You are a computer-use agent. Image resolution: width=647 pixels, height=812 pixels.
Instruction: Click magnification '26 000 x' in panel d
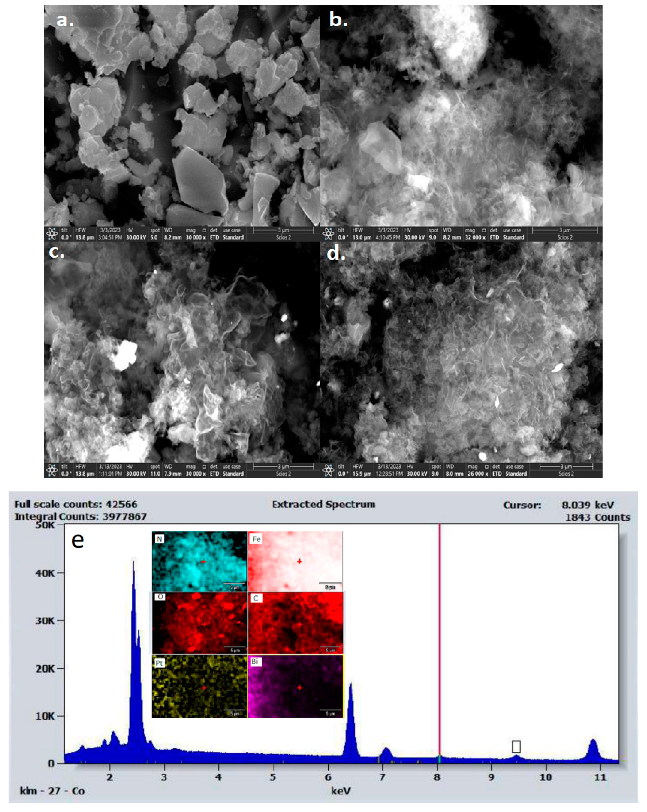478,474
